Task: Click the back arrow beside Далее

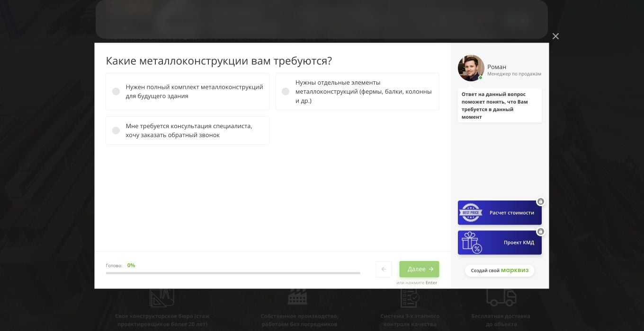Action: (x=384, y=269)
